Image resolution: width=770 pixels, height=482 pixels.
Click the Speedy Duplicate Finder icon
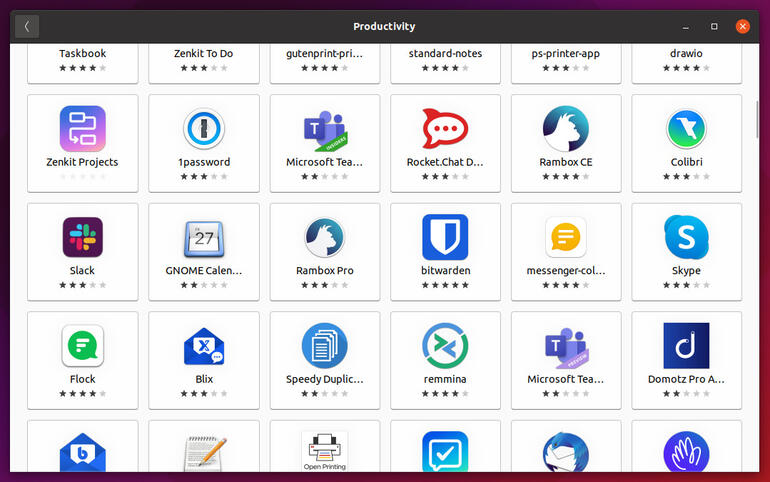tap(325, 346)
